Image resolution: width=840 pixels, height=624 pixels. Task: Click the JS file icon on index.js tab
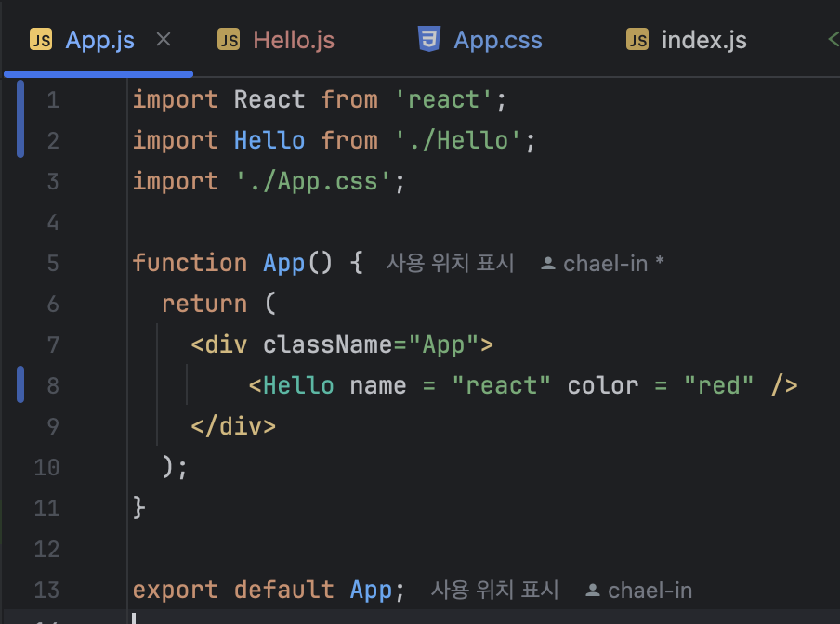[637, 40]
